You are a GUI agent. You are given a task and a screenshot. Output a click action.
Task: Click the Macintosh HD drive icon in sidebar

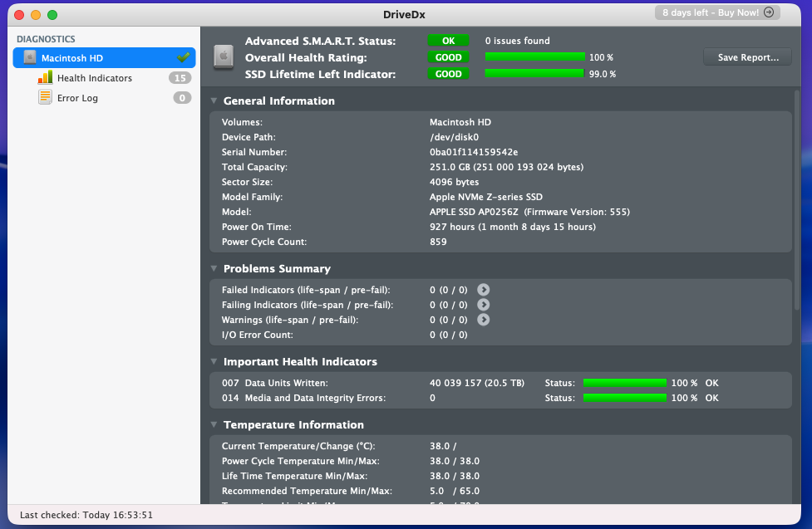click(x=30, y=57)
